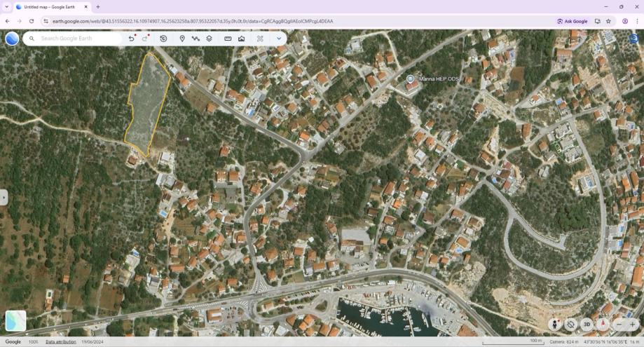The height and width of the screenshot is (347, 644).
Task: Open the Voyager imagery tool icon
Action: pos(242,39)
